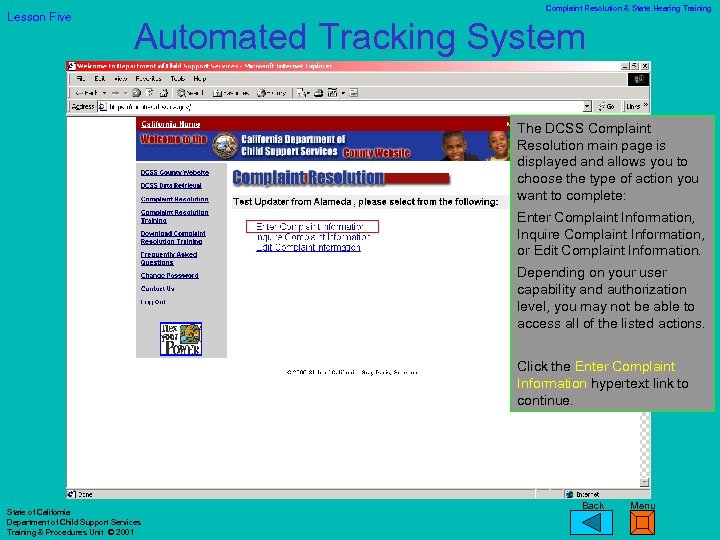Open the Forward button history dropdown arrow
This screenshot has height=540, width=720.
pos(125,93)
